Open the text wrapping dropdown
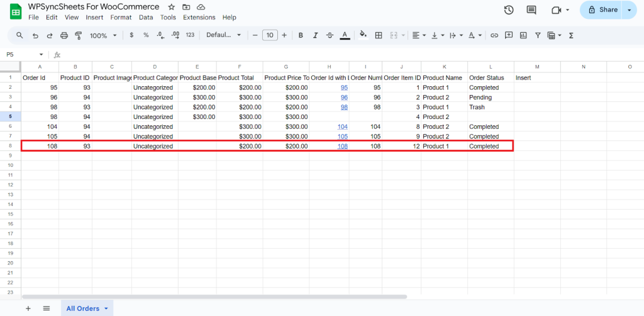644x316 pixels. 455,35
